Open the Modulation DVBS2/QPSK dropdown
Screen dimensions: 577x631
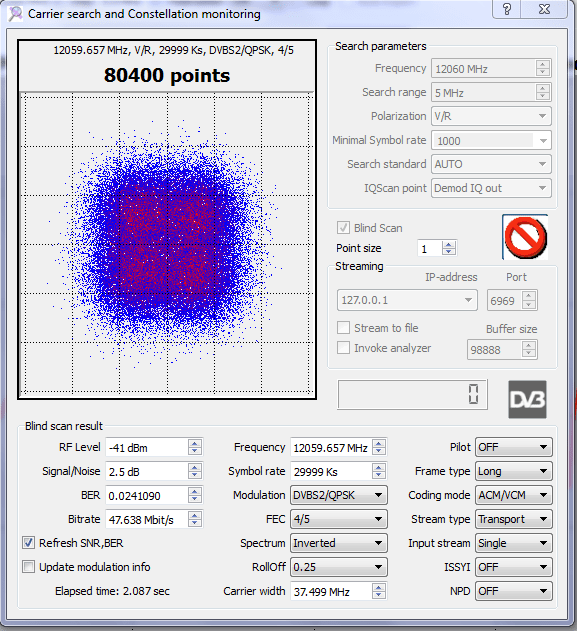(x=339, y=495)
